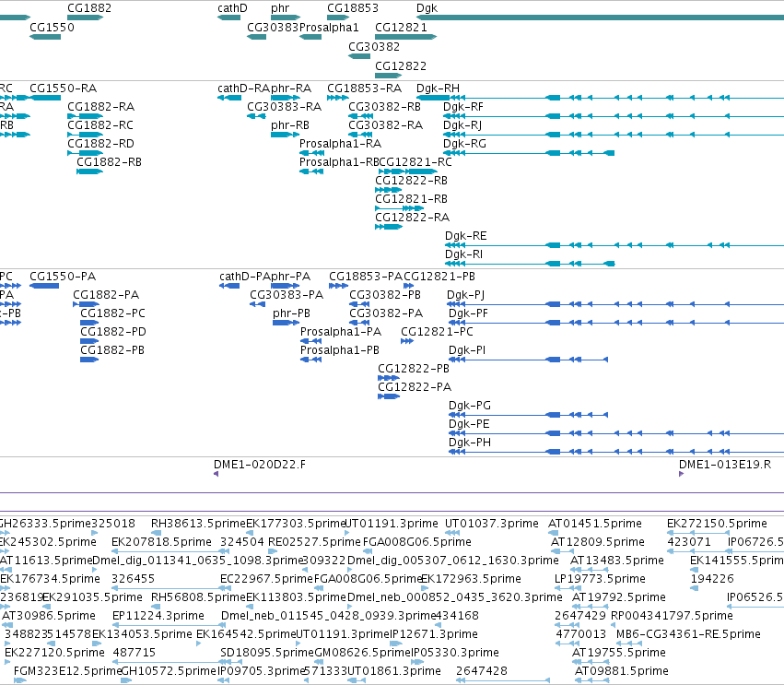The image size is (784, 685).
Task: Click the CG12821-PC protein label
Action: coord(437,332)
